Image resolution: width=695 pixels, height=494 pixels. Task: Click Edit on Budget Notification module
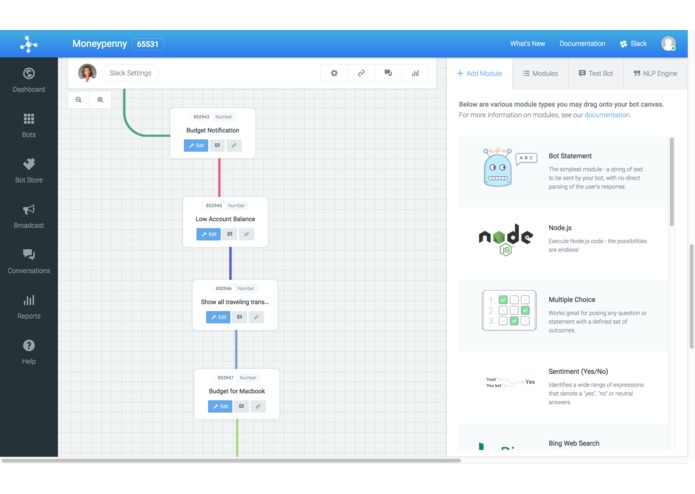click(x=196, y=145)
